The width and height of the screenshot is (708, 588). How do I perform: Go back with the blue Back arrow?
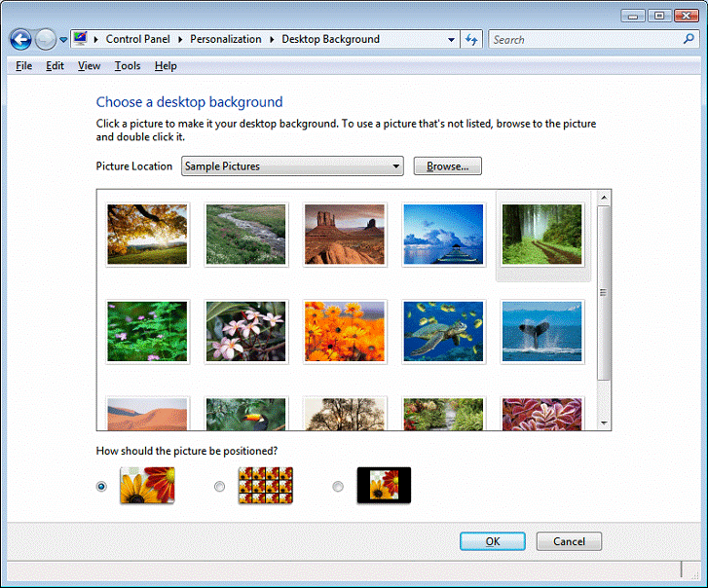pyautogui.click(x=20, y=40)
